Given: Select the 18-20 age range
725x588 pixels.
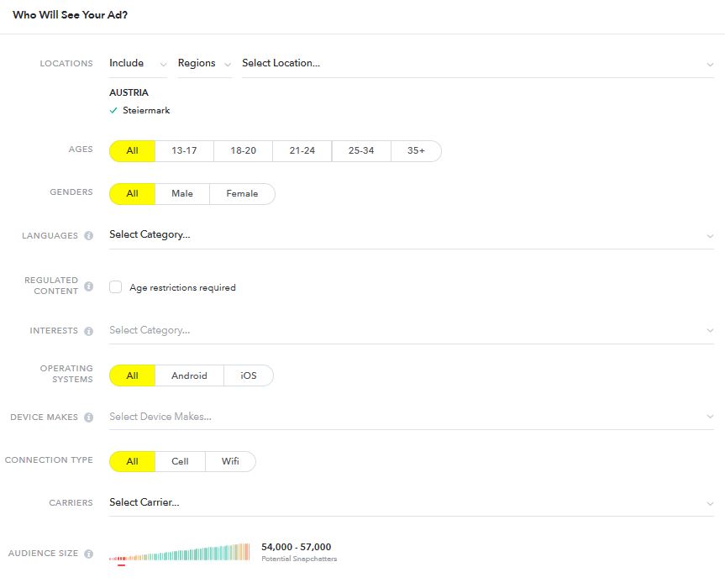Looking at the screenshot, I should [244, 151].
